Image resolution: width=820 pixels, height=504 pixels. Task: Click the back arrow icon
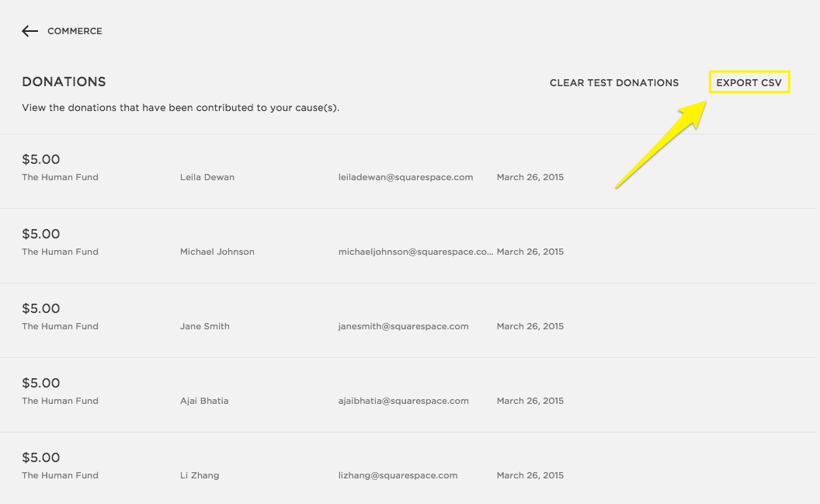click(30, 31)
